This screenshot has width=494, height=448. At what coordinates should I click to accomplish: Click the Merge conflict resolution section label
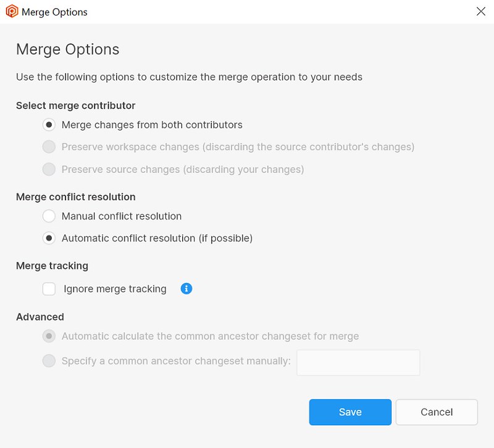click(75, 197)
